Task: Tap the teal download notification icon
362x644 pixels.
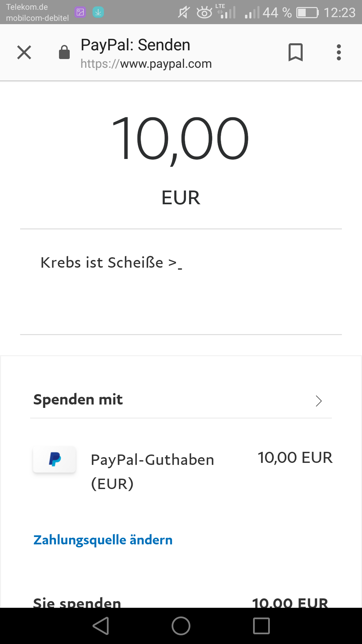Action: [x=98, y=12]
